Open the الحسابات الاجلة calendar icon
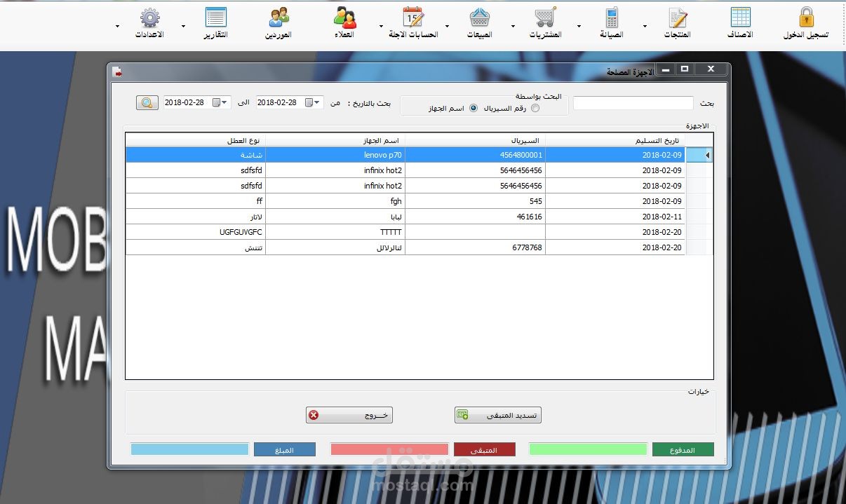This screenshot has width=846, height=504. click(413, 17)
